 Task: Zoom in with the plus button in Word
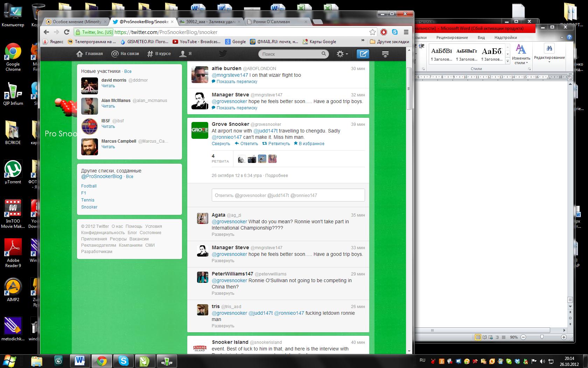(x=563, y=337)
